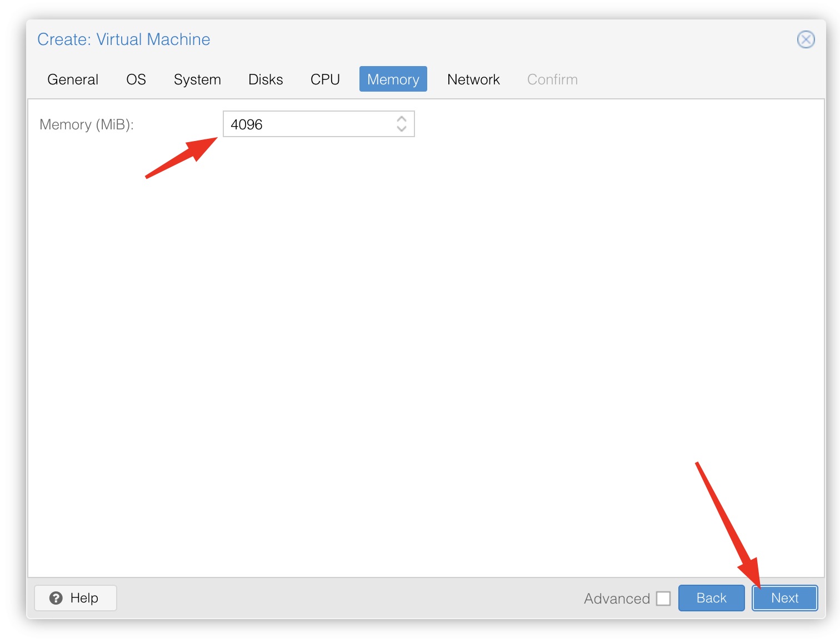Go to the System tab
The image size is (840, 643).
tap(197, 79)
